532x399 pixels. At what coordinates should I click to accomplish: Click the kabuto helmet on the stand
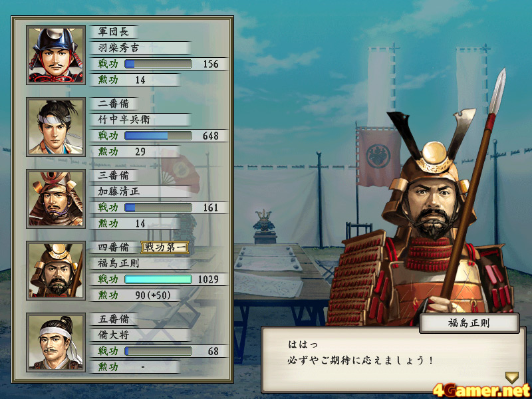coord(265,222)
